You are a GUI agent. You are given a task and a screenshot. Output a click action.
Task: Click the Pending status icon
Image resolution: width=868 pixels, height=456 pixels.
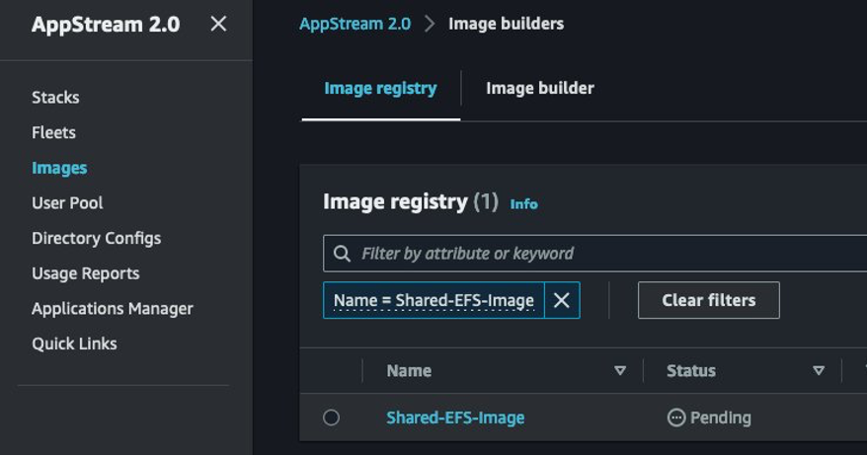point(675,418)
